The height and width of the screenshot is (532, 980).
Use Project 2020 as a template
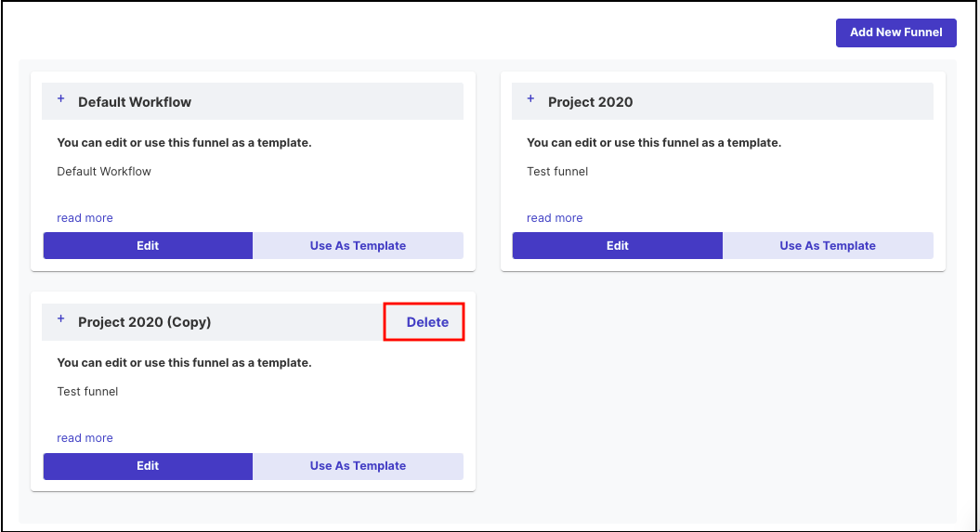coord(828,245)
